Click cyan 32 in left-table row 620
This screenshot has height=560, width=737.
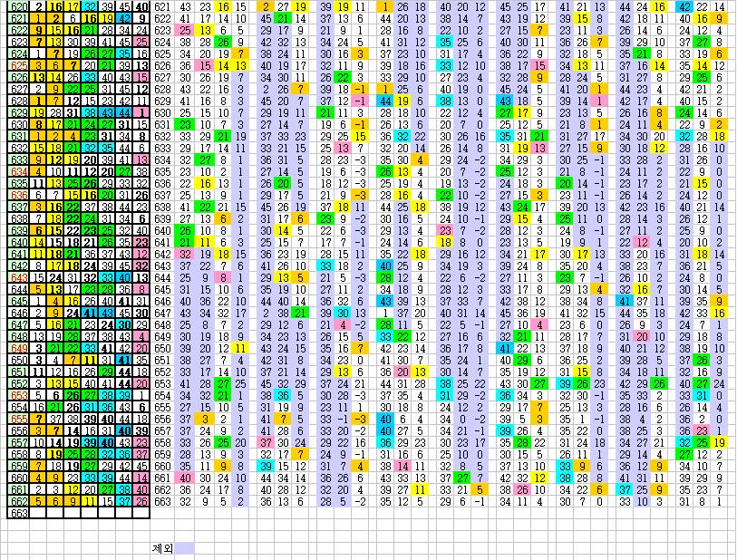[90, 6]
